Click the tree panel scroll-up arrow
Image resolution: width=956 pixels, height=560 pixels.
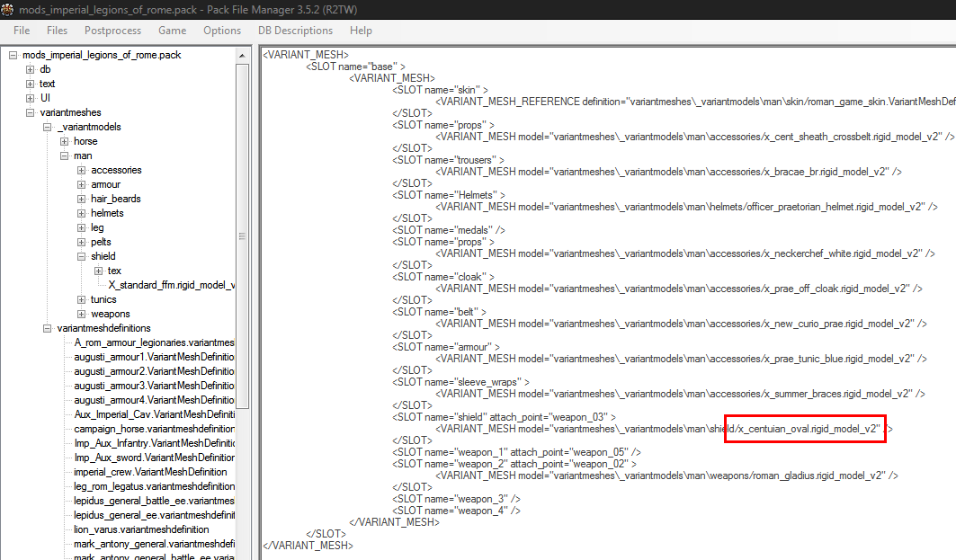pos(242,56)
